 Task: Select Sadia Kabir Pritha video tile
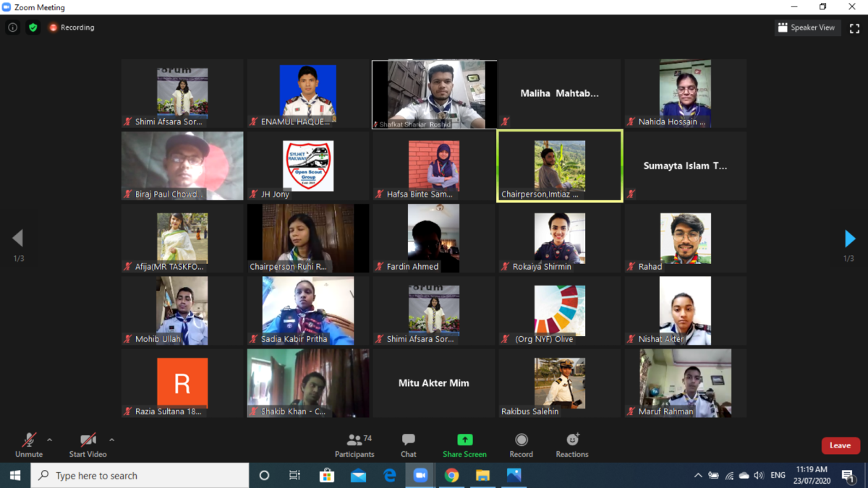(308, 311)
